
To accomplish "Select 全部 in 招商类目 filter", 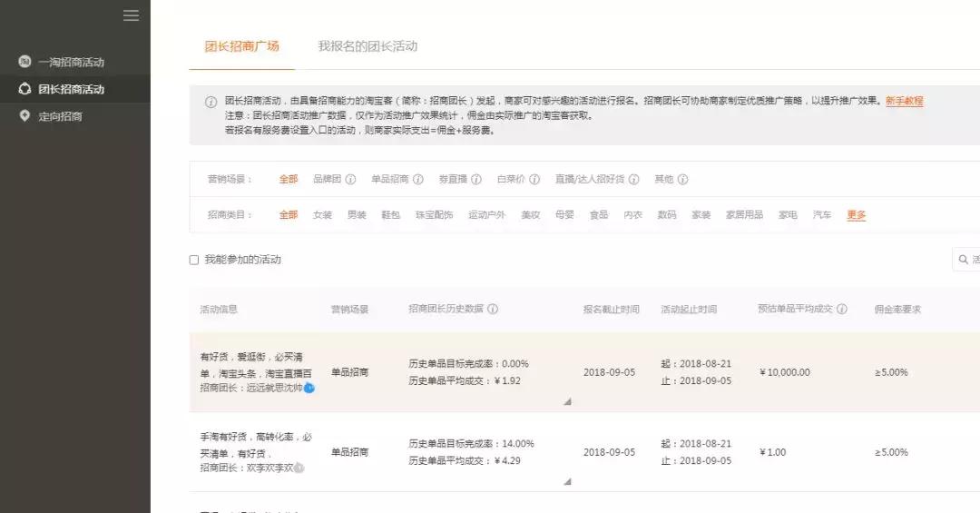I will [x=289, y=215].
